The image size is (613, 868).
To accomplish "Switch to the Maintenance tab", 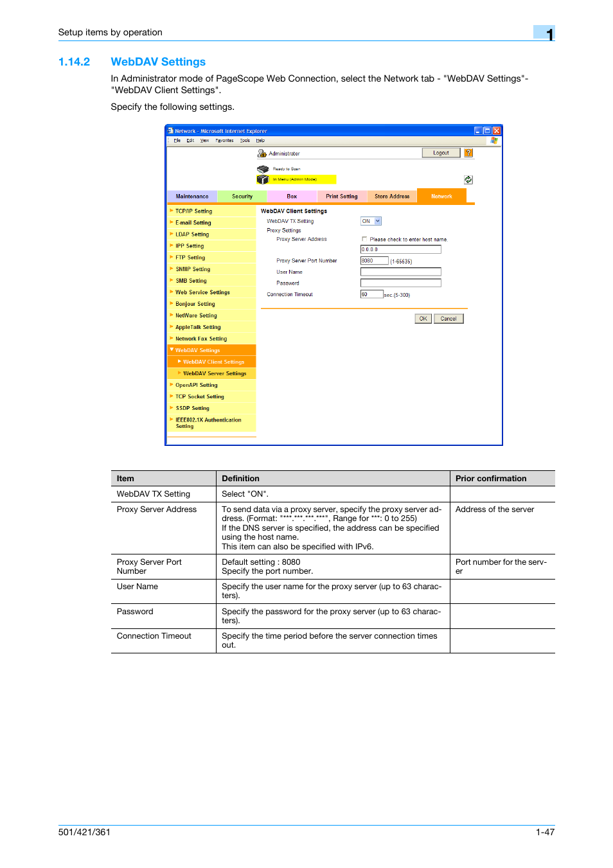I will pos(192,197).
